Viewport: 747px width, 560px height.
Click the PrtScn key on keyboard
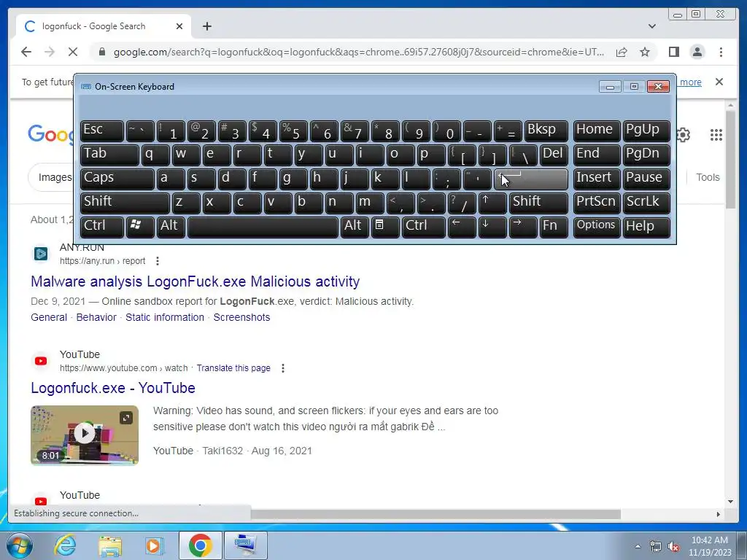click(597, 203)
